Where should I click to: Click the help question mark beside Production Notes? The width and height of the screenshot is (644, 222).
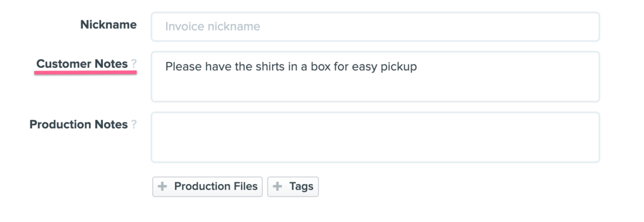[x=133, y=125]
